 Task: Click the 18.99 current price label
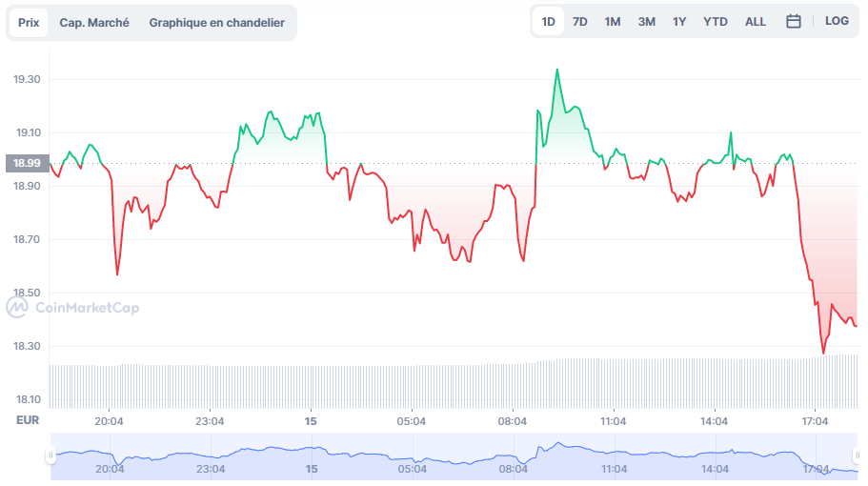coord(27,163)
